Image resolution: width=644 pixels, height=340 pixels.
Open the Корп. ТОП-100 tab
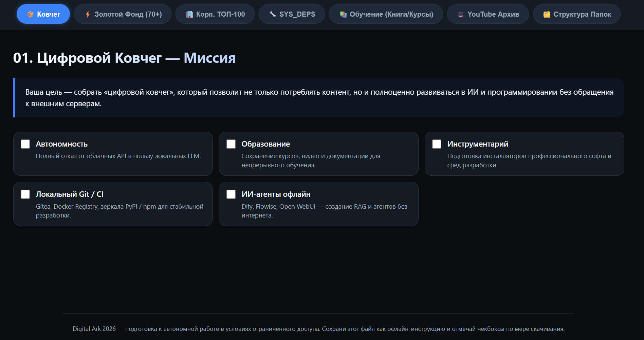pyautogui.click(x=215, y=14)
